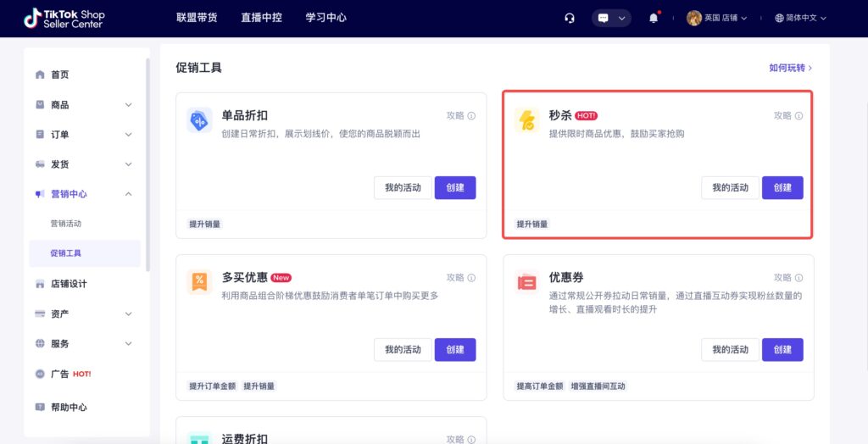The height and width of the screenshot is (444, 868).
Task: Click 创建 button for 多买优惠
Action: click(x=455, y=349)
